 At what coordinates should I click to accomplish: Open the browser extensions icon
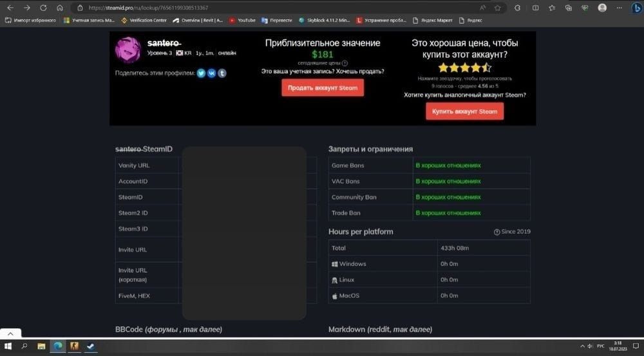518,8
